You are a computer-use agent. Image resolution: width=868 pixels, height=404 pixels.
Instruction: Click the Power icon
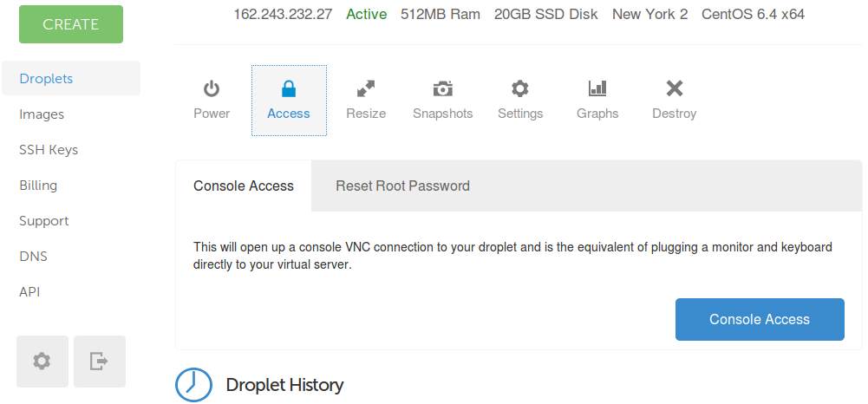pos(212,88)
